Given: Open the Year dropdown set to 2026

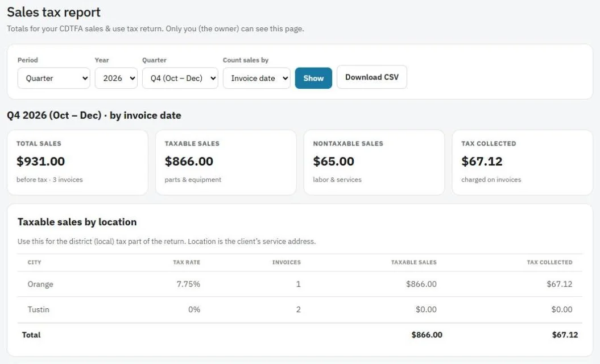Looking at the screenshot, I should tap(117, 78).
